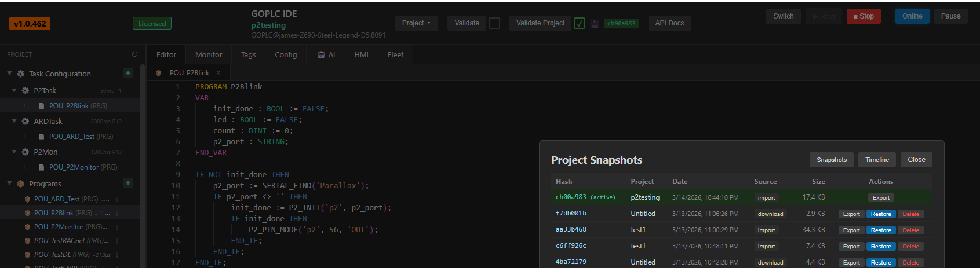Restore snapshot 4ba72179

coord(881,262)
